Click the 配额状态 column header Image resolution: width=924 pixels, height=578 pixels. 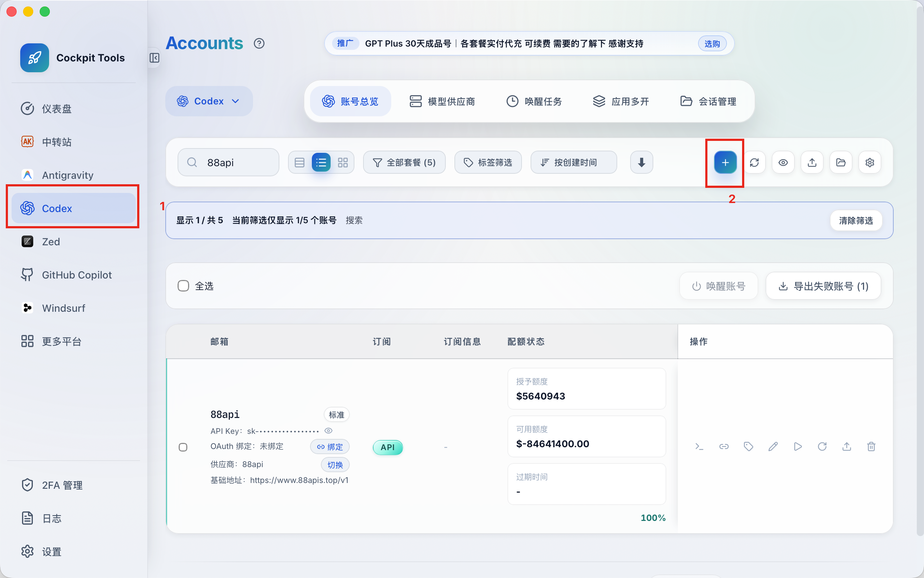pyautogui.click(x=526, y=341)
